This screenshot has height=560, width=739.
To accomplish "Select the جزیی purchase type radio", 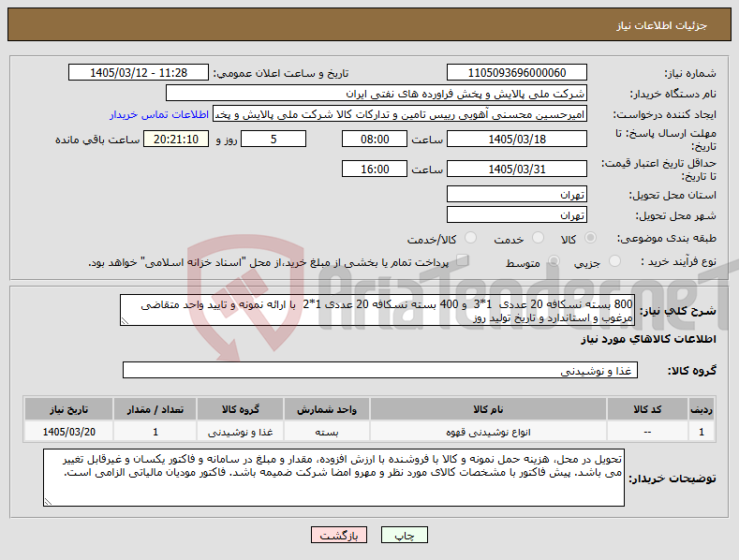I will pos(614,261).
